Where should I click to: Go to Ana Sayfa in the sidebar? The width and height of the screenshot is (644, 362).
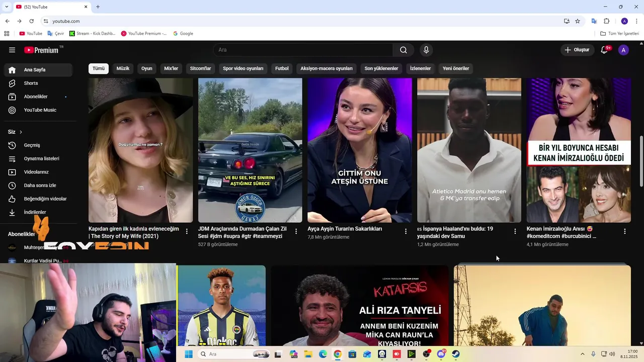pos(38,70)
